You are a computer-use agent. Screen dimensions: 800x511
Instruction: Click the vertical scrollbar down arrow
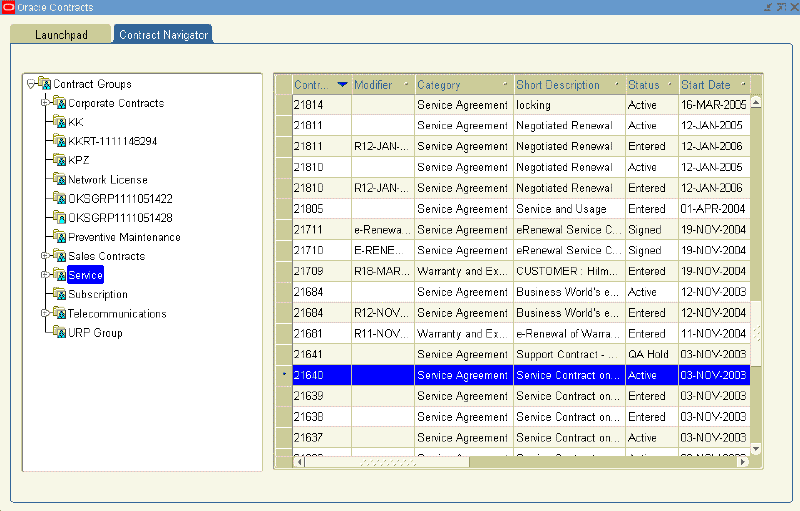[x=756, y=449]
